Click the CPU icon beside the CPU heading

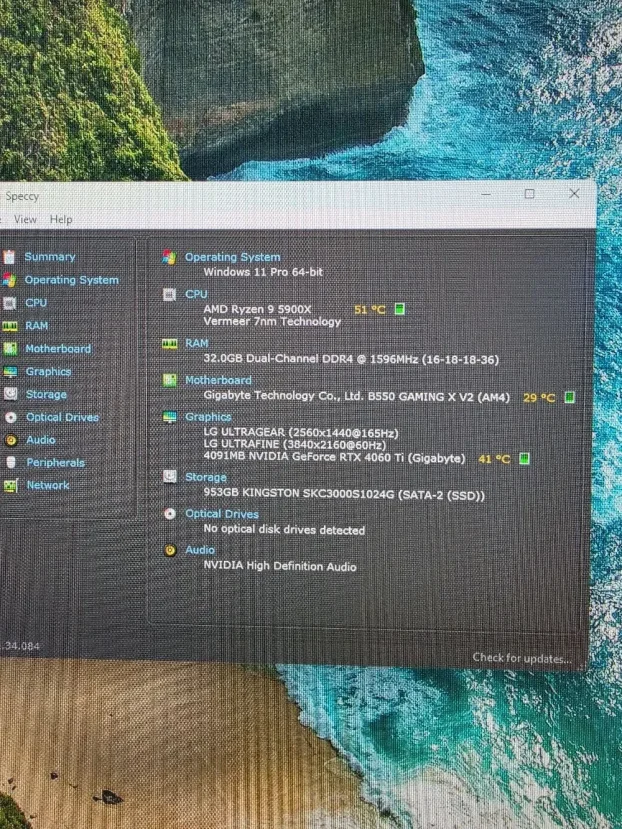pos(169,294)
